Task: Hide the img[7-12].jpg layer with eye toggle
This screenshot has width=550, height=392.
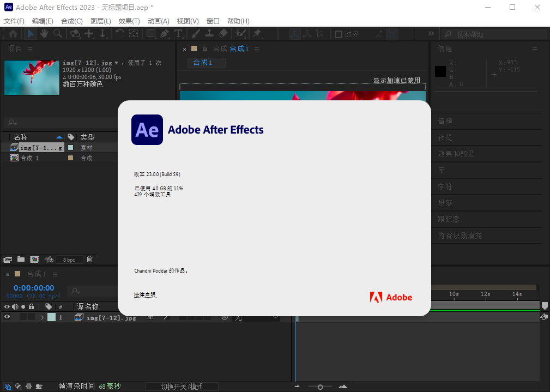Action: tap(7, 317)
